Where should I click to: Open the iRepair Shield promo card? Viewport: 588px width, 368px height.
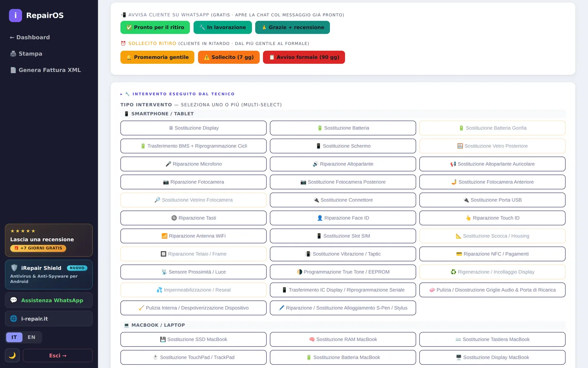(x=49, y=274)
